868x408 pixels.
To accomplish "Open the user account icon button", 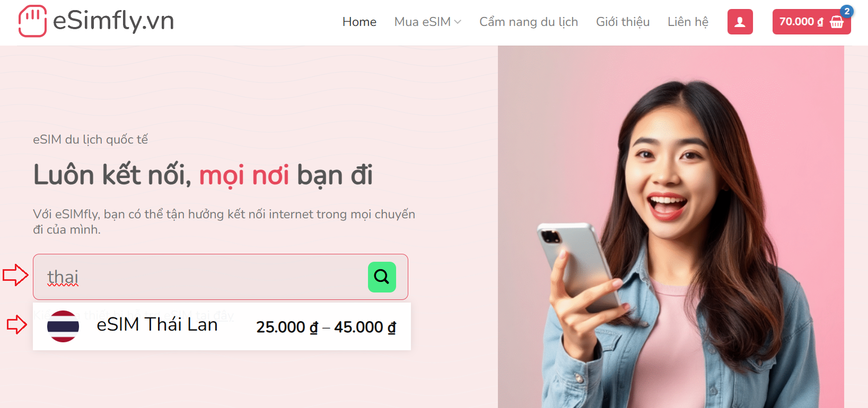I will (740, 22).
